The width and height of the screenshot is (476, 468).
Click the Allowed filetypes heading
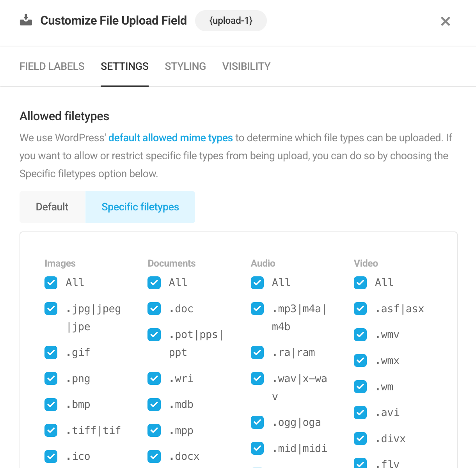coord(64,116)
